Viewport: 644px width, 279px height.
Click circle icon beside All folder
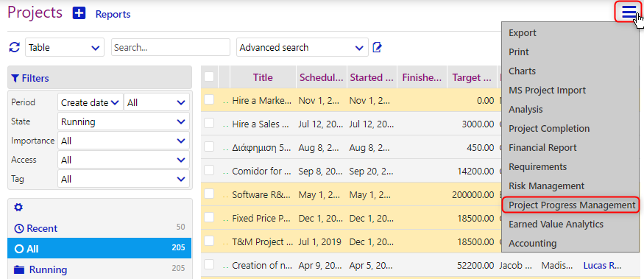19,249
